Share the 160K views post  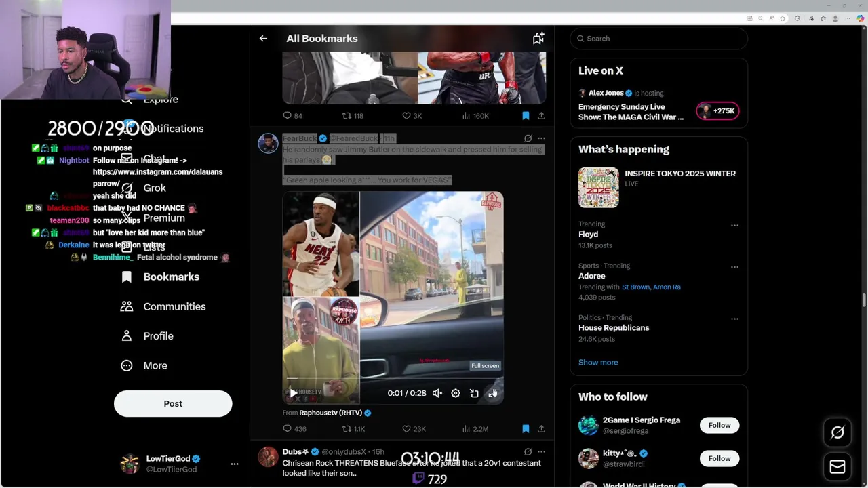(x=541, y=116)
